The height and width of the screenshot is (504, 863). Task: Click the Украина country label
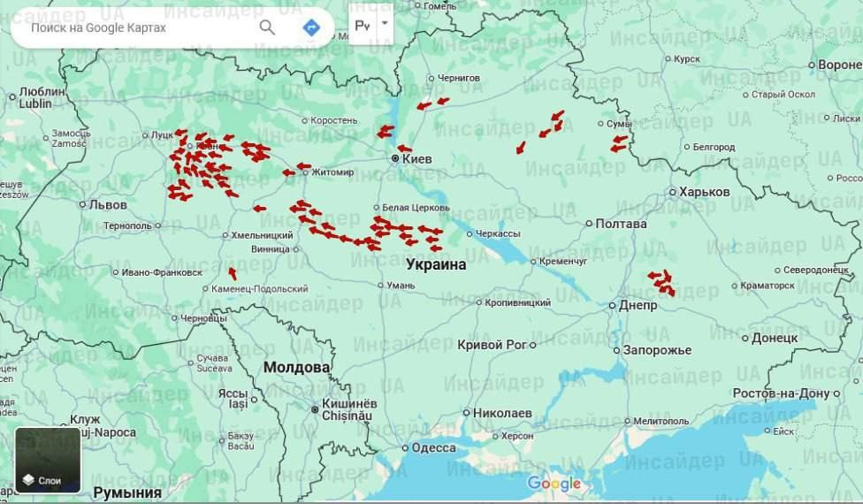coord(436,264)
